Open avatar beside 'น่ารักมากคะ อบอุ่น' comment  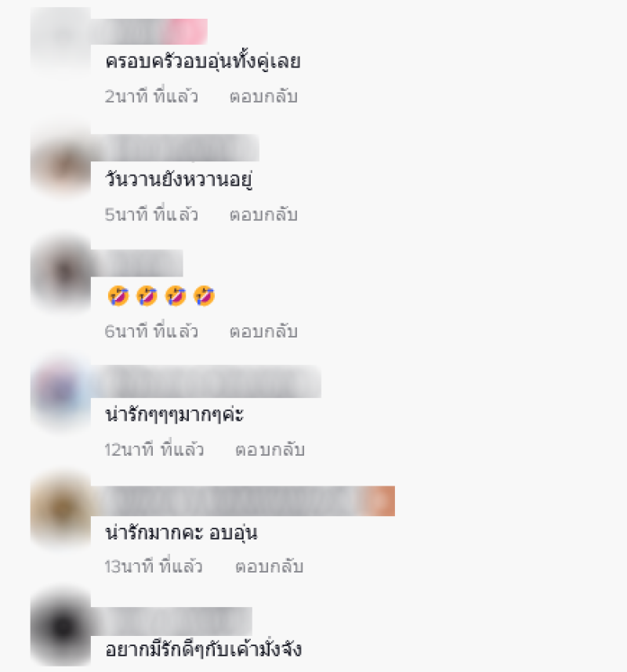tap(60, 510)
